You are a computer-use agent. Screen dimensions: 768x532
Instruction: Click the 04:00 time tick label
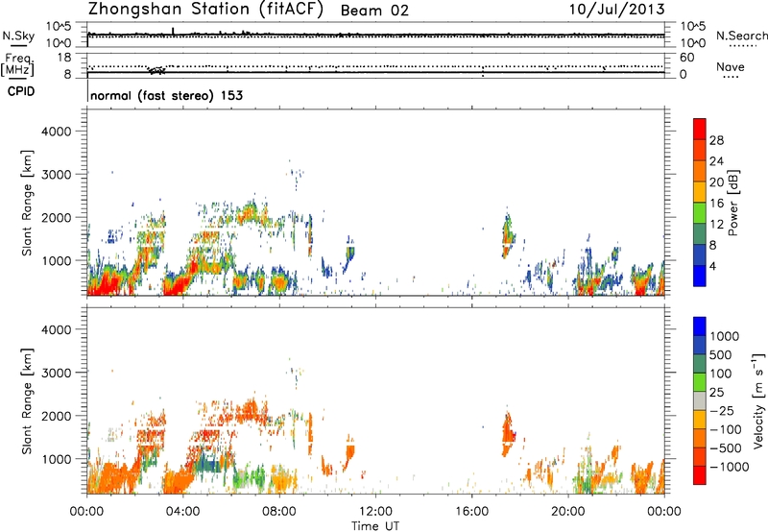(x=182, y=512)
